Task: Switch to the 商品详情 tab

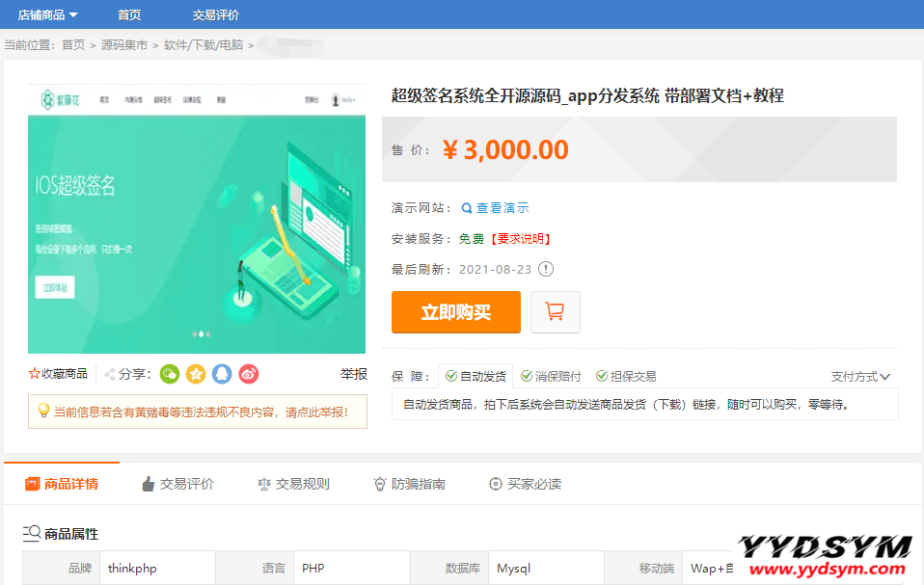Action: coord(62,484)
